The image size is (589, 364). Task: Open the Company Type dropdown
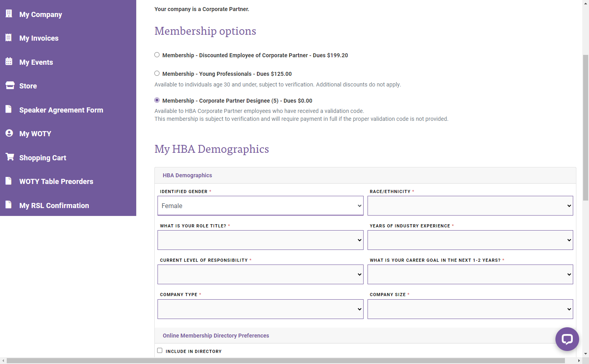261,309
